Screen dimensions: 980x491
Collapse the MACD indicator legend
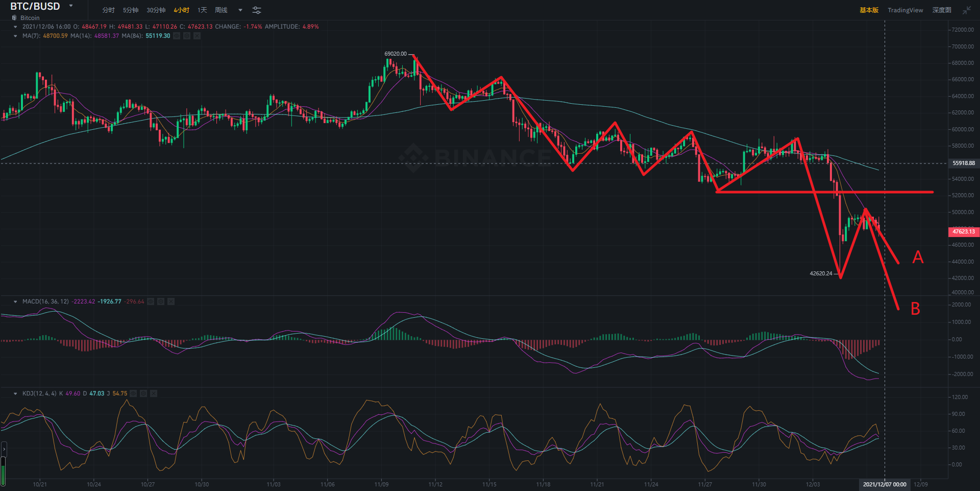(x=15, y=301)
